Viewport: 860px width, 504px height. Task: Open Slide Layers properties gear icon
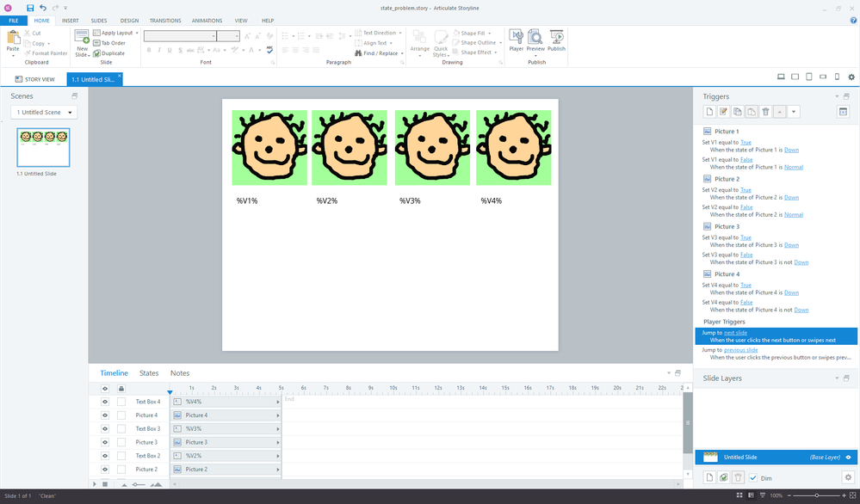848,477
